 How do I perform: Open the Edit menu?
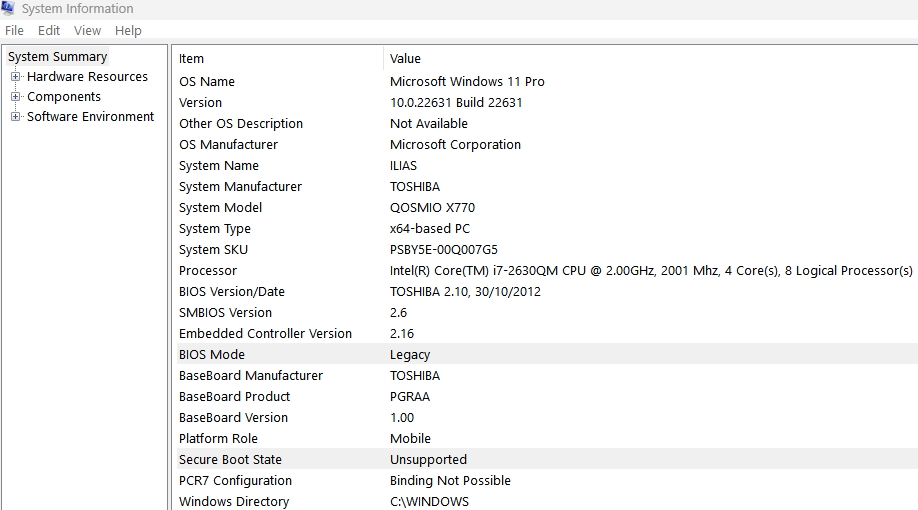49,30
